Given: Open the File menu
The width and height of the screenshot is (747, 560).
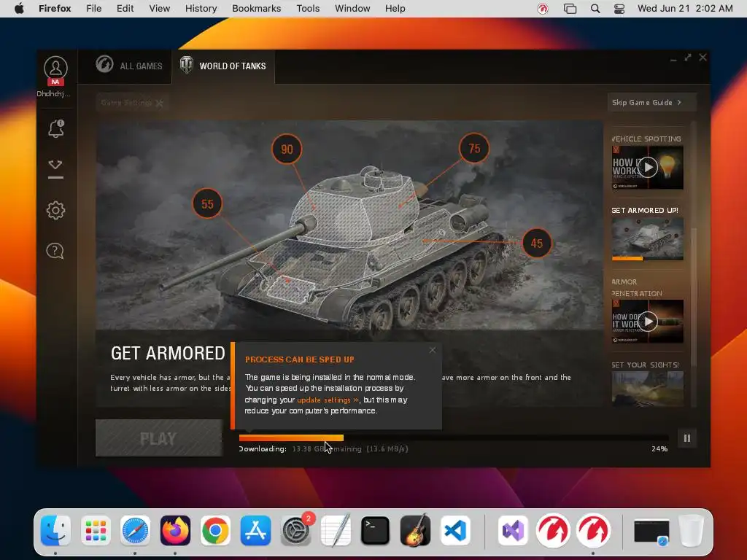Looking at the screenshot, I should 94,9.
